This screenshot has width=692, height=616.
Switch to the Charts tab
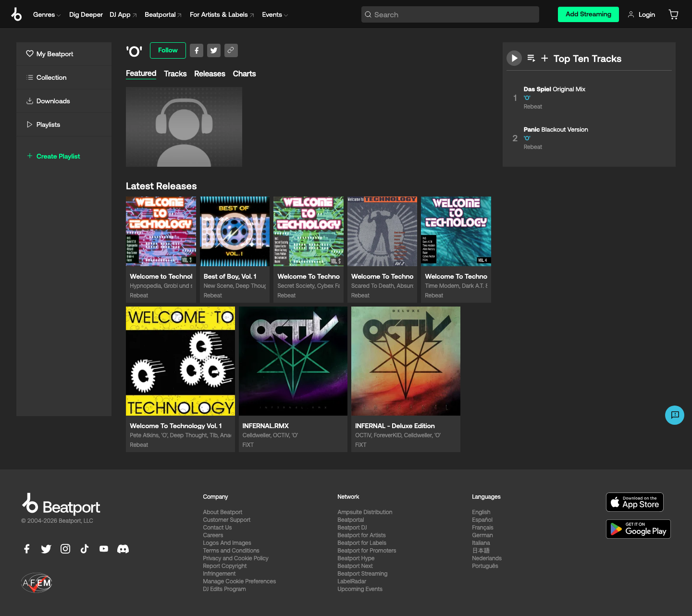coord(244,74)
